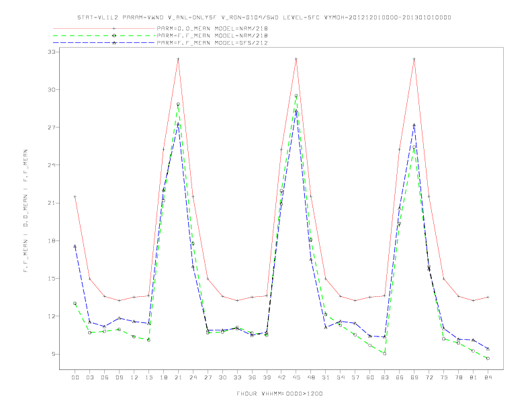The image size is (532, 411).
Task: Select legend entry PARM=F.F_MEAN MODEL=NAM/218
Action: tap(212, 36)
